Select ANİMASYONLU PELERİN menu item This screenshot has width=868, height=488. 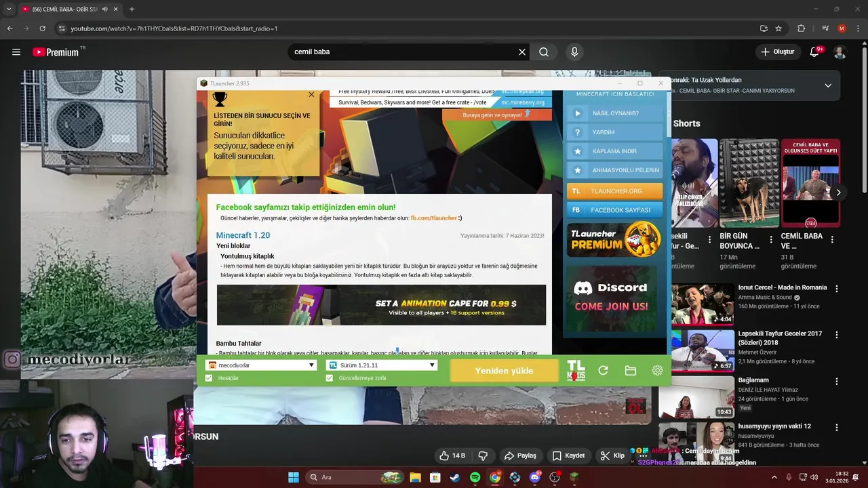pyautogui.click(x=614, y=170)
